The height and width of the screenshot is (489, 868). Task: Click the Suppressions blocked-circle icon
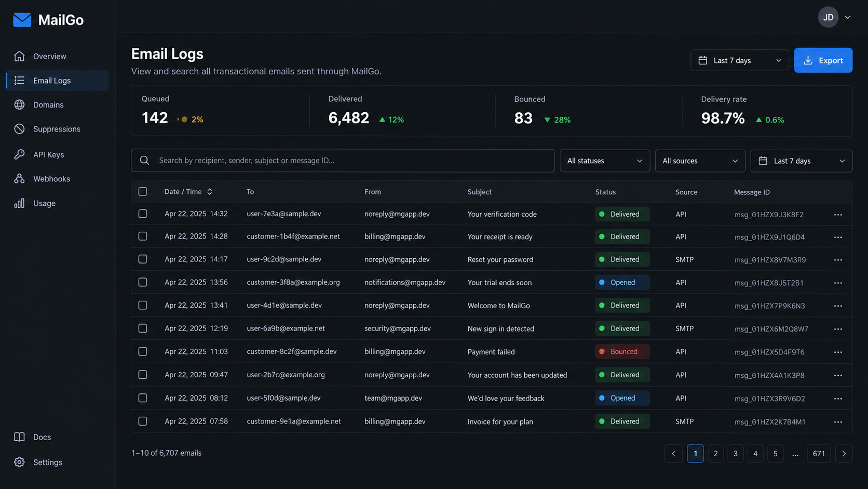pyautogui.click(x=19, y=129)
